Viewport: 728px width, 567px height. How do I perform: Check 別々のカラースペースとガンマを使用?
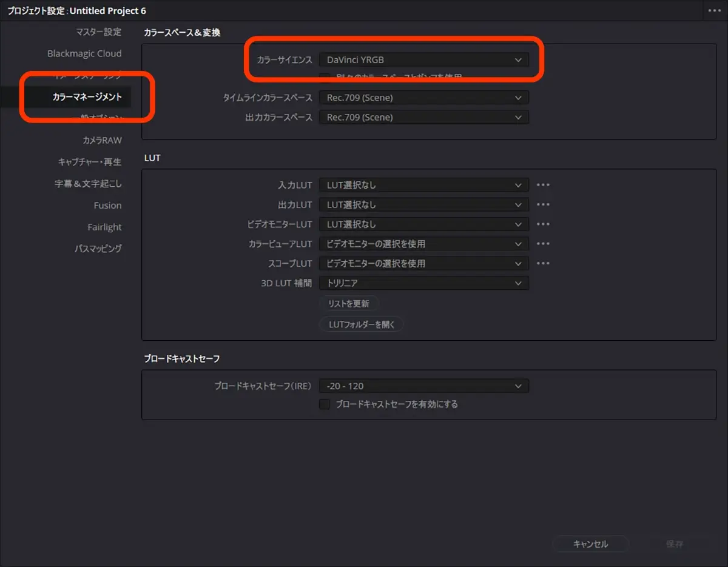[x=325, y=76]
